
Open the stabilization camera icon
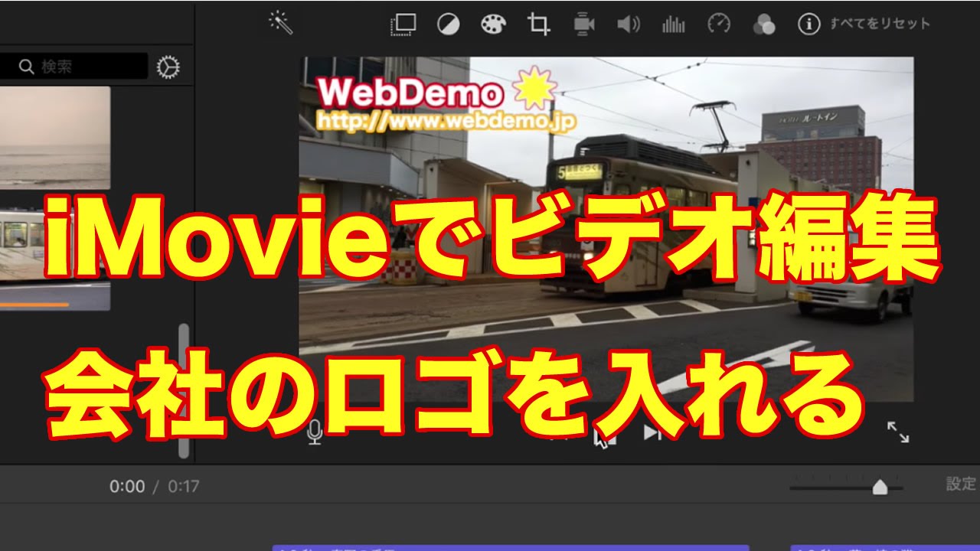point(584,24)
